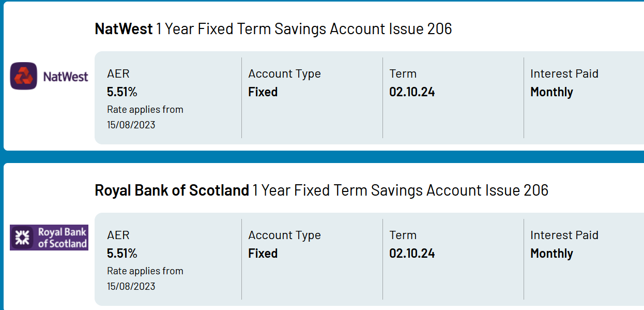Click NatWest Term column label
This screenshot has height=310, width=644.
403,74
